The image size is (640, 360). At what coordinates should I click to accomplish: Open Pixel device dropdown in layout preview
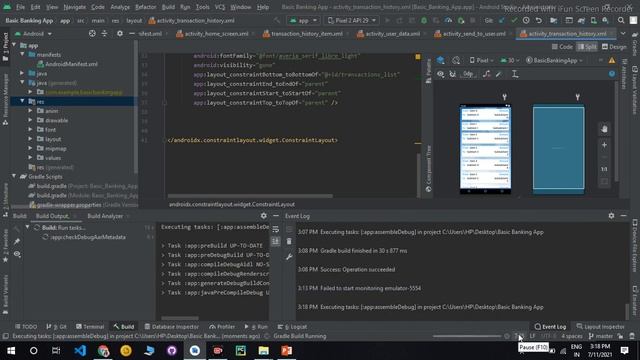481,60
